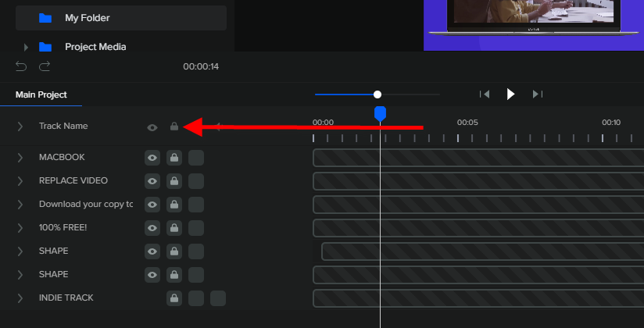Screen dimensions: 644x328
Task: Lock the MACBOOK track
Action: click(x=174, y=158)
